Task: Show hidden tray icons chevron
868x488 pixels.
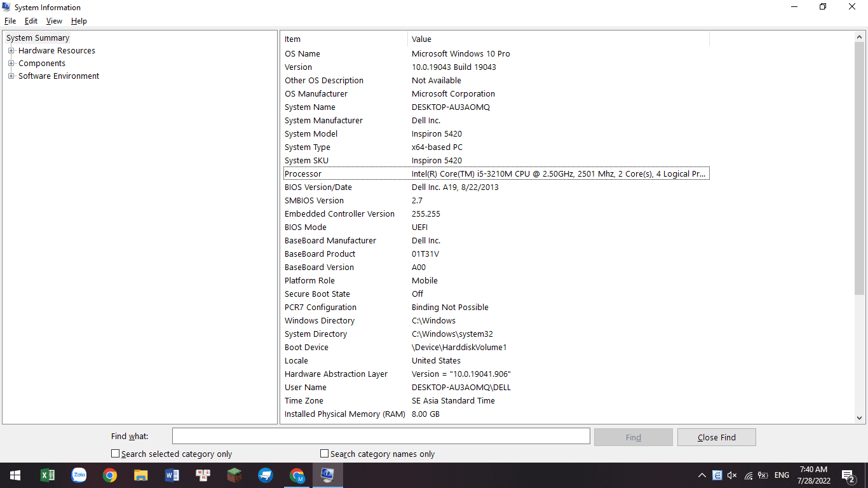Action: click(x=702, y=475)
